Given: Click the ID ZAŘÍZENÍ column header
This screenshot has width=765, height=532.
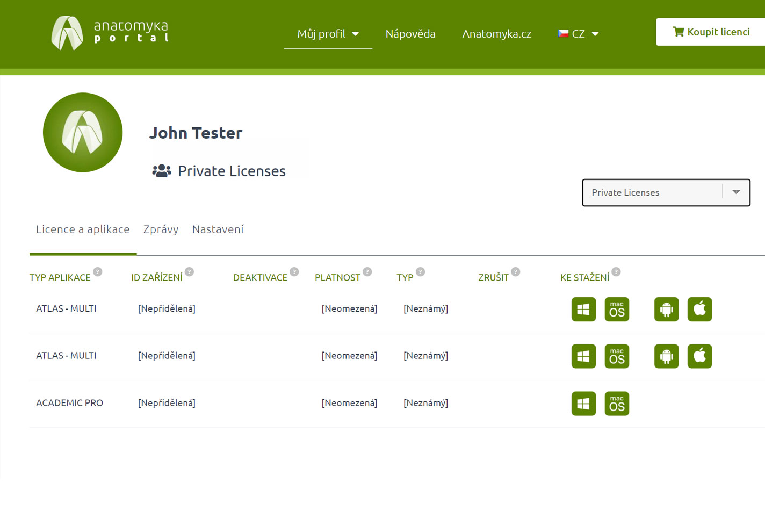Looking at the screenshot, I should coord(157,278).
